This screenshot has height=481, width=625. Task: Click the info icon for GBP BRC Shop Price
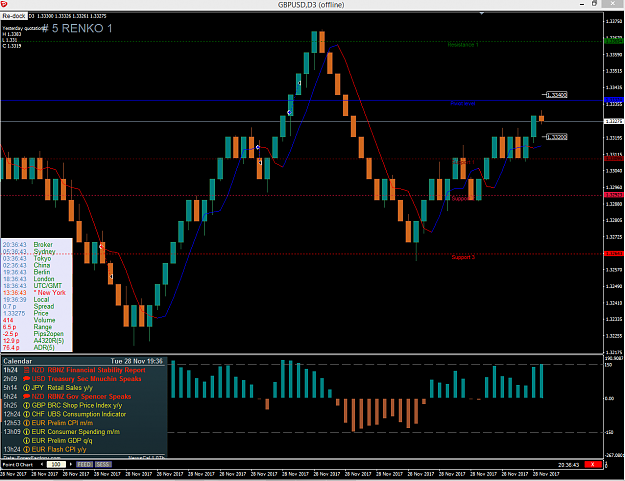tap(26, 405)
